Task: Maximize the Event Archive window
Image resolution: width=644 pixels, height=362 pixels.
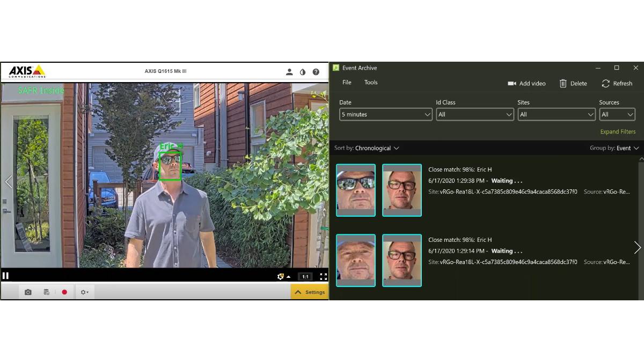Action: tap(617, 68)
